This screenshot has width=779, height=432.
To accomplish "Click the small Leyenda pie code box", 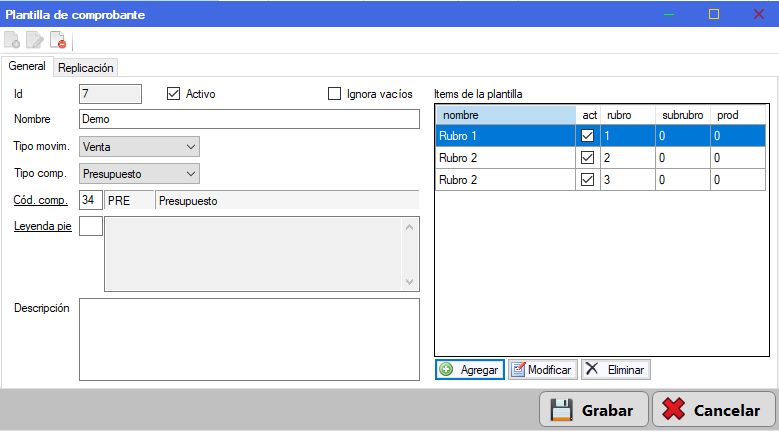I will pos(91,226).
